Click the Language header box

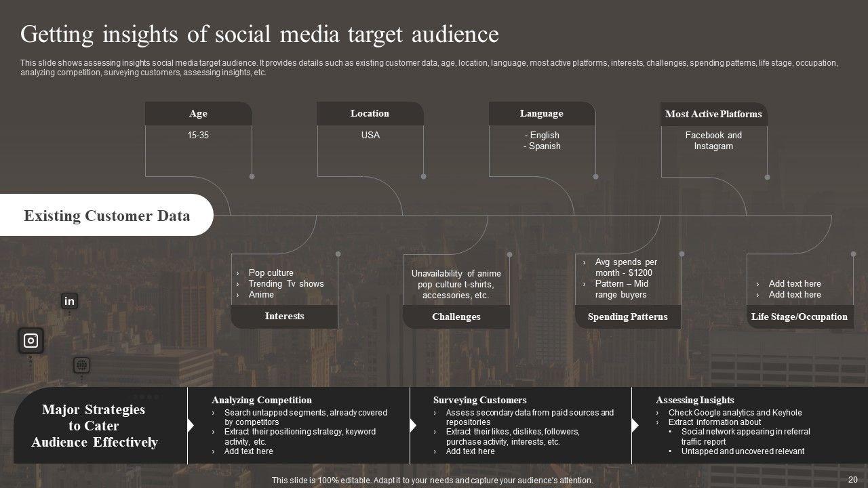(x=542, y=114)
